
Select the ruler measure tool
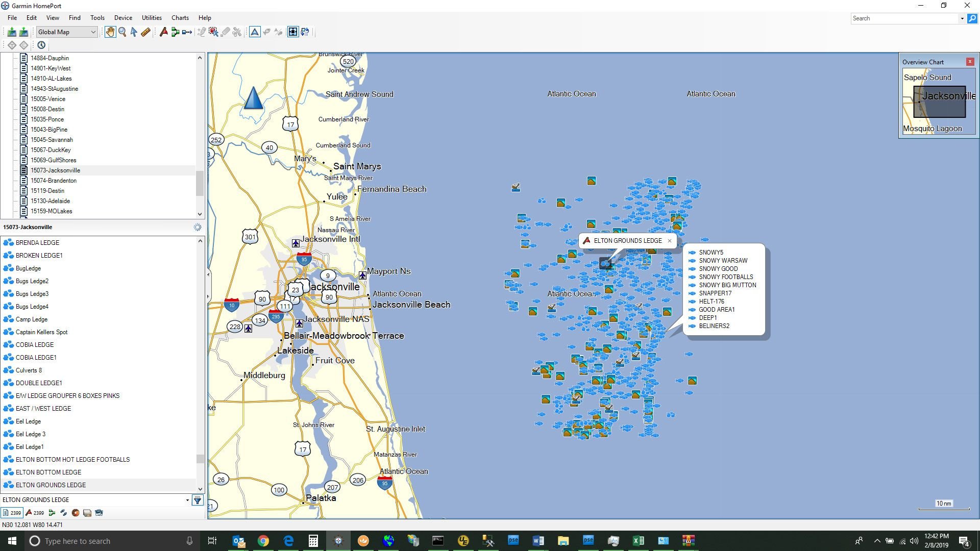[x=145, y=32]
